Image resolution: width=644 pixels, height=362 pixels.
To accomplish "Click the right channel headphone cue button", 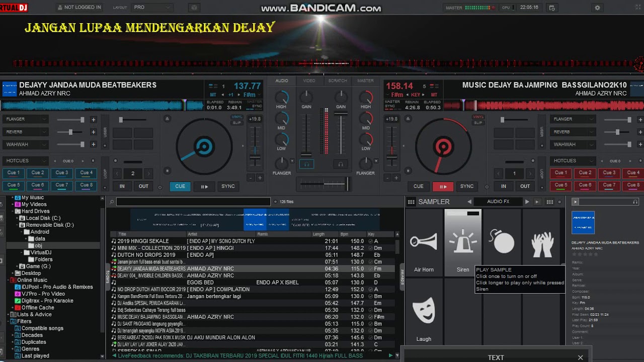I will pos(341,164).
